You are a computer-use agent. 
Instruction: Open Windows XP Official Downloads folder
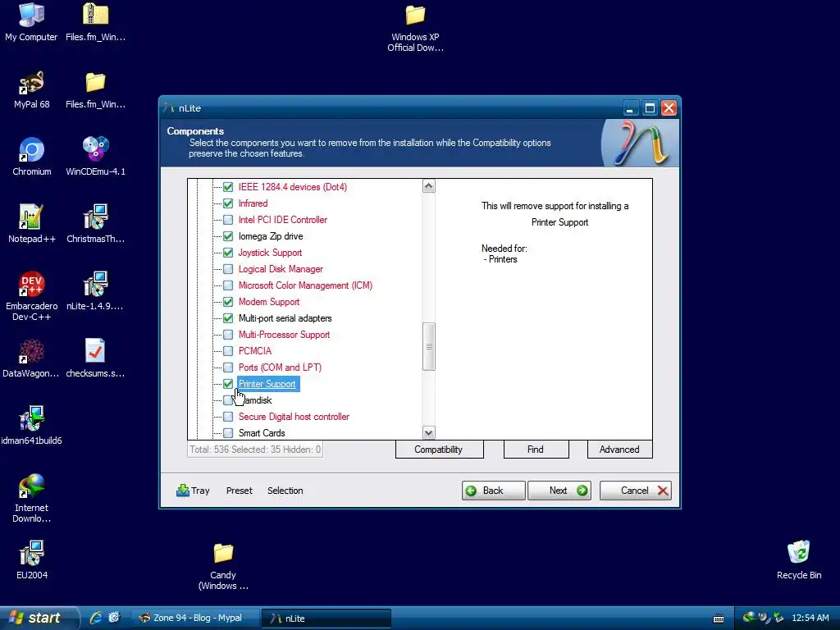[x=415, y=28]
